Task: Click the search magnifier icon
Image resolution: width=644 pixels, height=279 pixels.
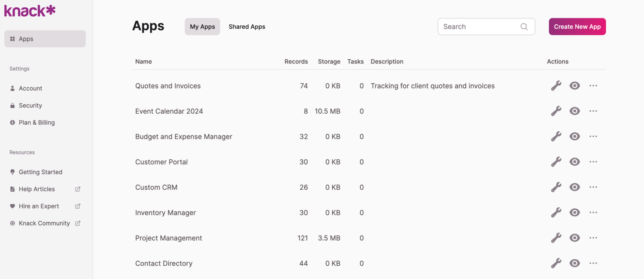Action: 524,26
